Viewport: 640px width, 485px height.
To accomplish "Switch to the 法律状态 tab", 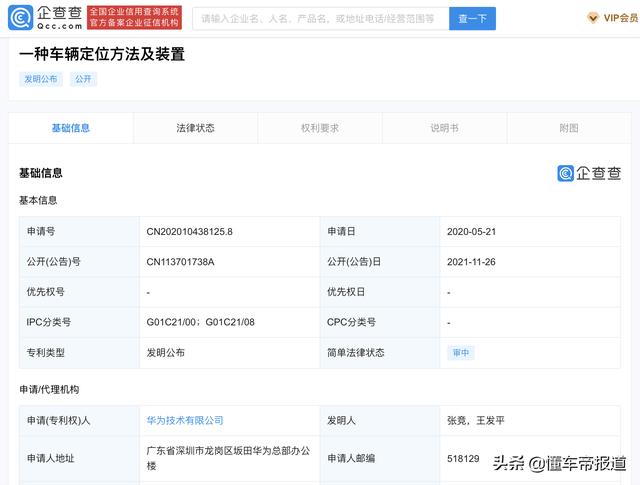I will (196, 128).
